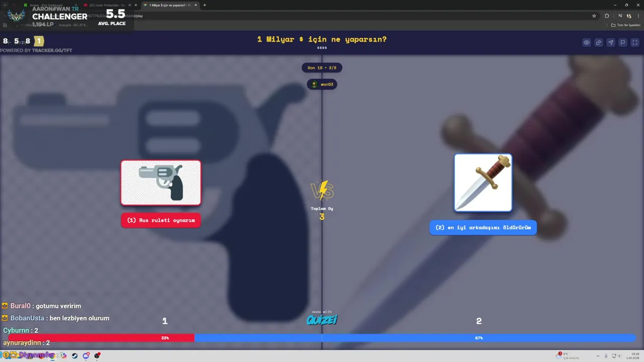Bookmark page with the star icon
The width and height of the screenshot is (644, 362).
pos(594,16)
